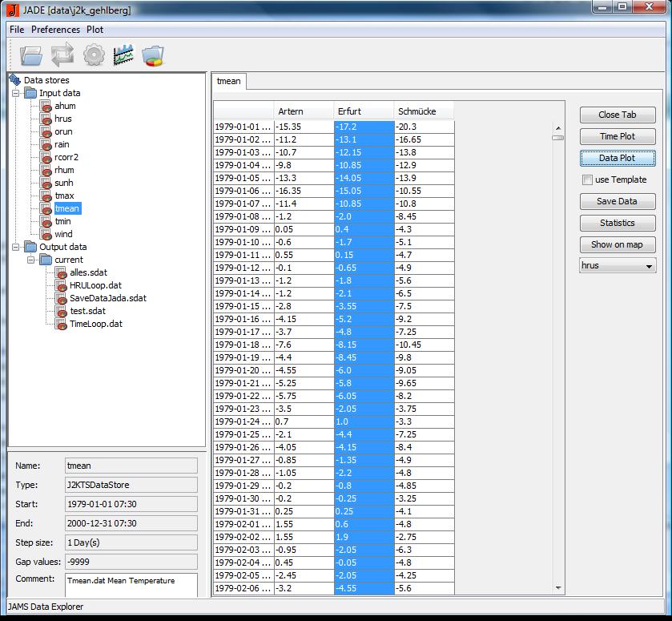672x621 pixels.
Task: Click the time series chart toolbar icon
Action: [x=123, y=55]
